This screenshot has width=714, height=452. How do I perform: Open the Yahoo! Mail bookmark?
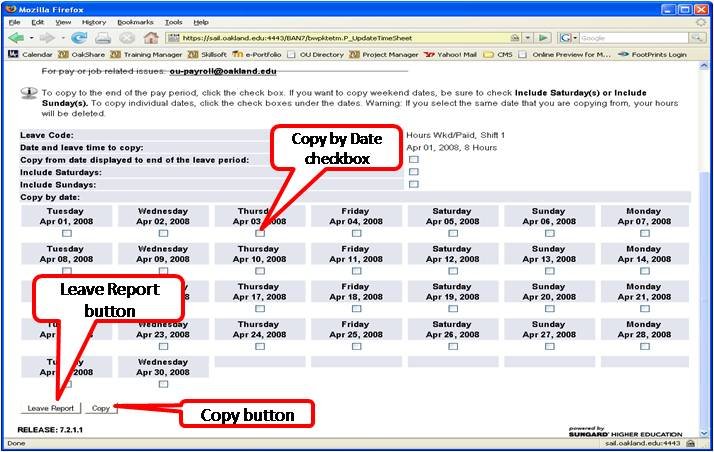pyautogui.click(x=447, y=54)
